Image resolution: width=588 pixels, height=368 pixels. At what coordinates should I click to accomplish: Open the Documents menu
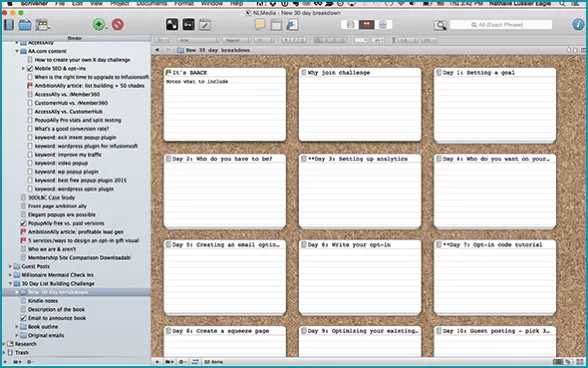tap(152, 3)
